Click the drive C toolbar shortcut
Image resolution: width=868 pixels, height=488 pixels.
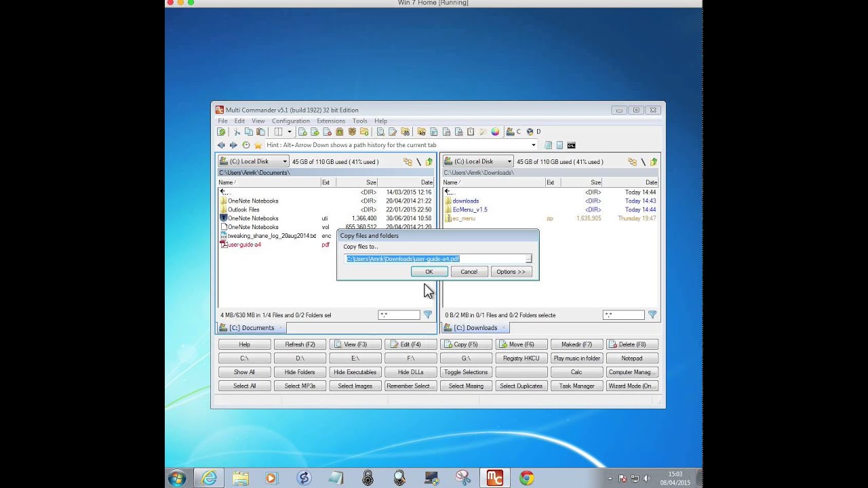[x=513, y=131]
